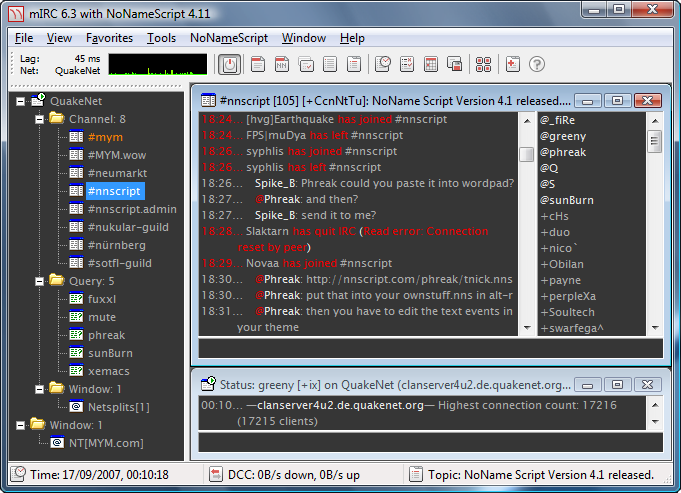
Task: Click the lag graph display
Action: 158,64
